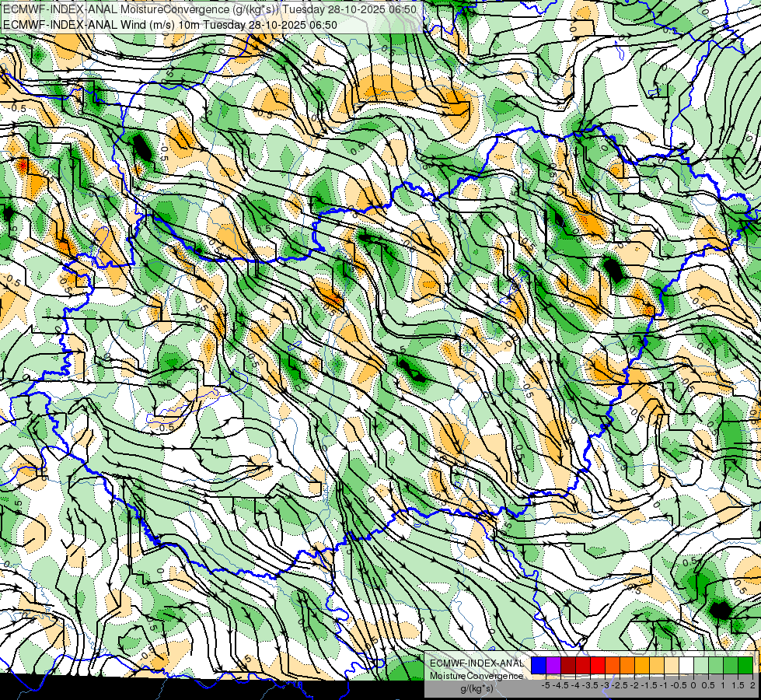Click the legend scale value '-5'
Viewport: 761px width, 700px height.
pyautogui.click(x=546, y=685)
